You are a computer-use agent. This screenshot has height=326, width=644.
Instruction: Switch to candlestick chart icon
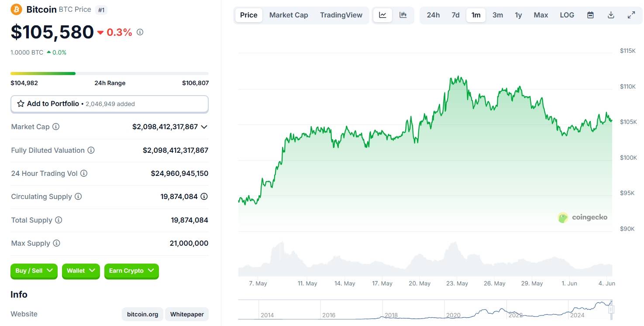point(403,15)
